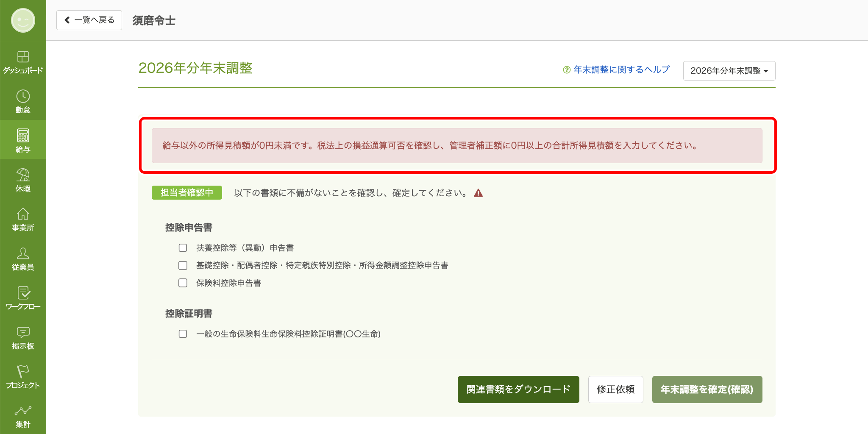This screenshot has height=434, width=868.
Task: Click the 須磨令士 employee name
Action: 154,20
